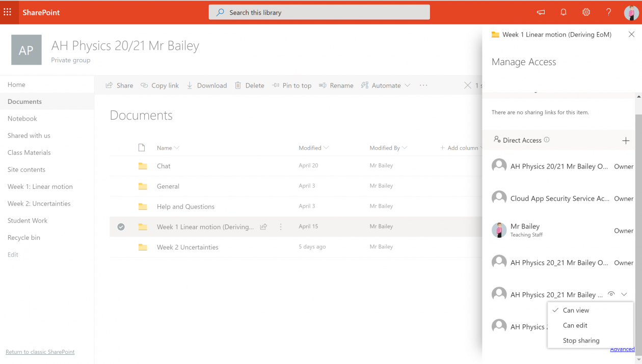Click the AH Physics 20/21 Mr Bailey site title
The width and height of the screenshot is (642, 364).
pos(125,46)
